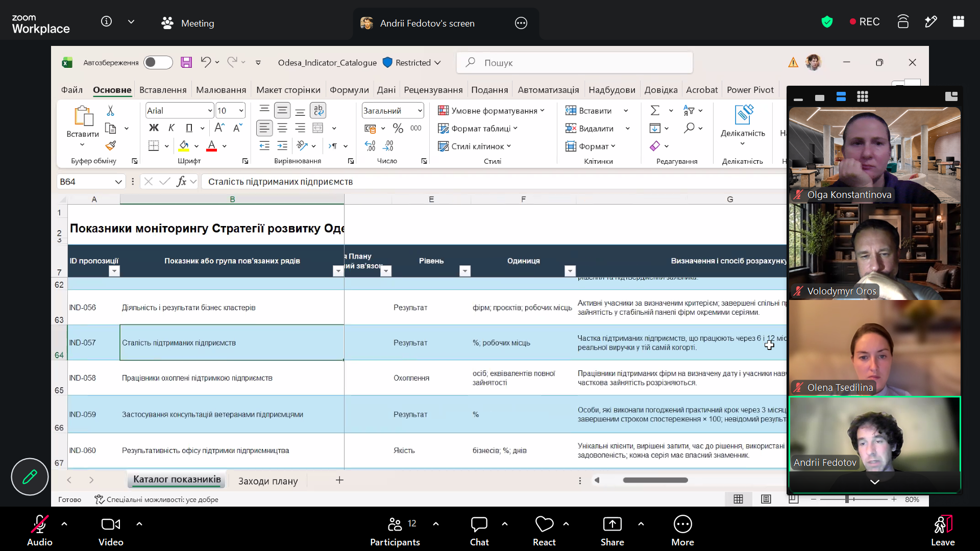Click the insert function fx icon
This screenshot has height=551, width=980.
pos(181,182)
